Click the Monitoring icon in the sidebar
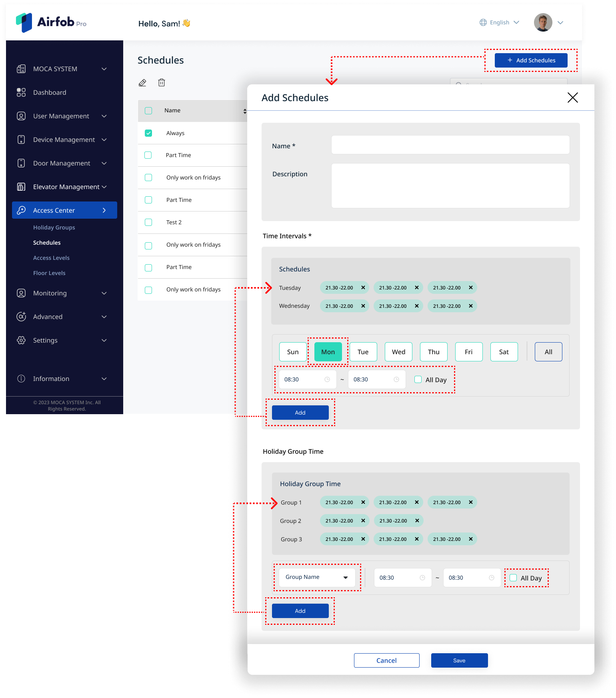616x698 pixels. coord(21,293)
